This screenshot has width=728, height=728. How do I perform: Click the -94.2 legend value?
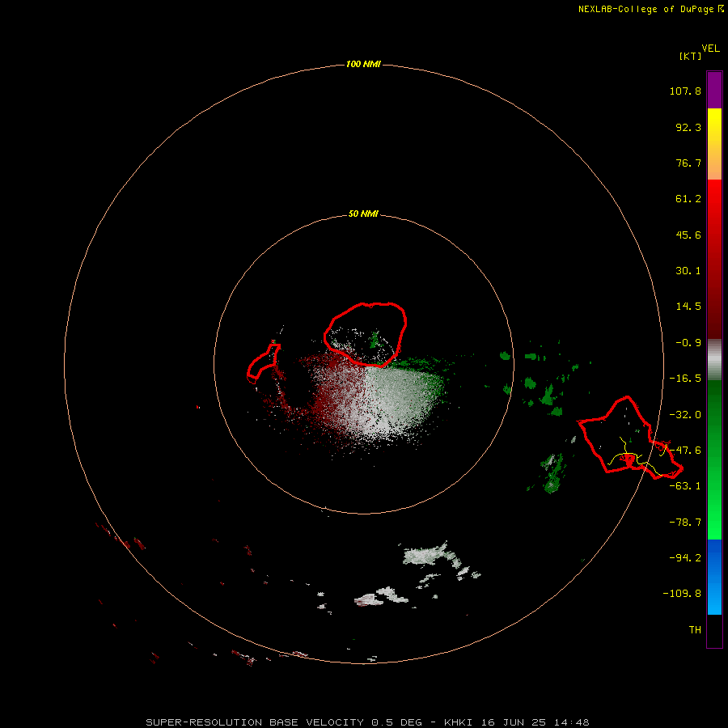click(x=685, y=557)
